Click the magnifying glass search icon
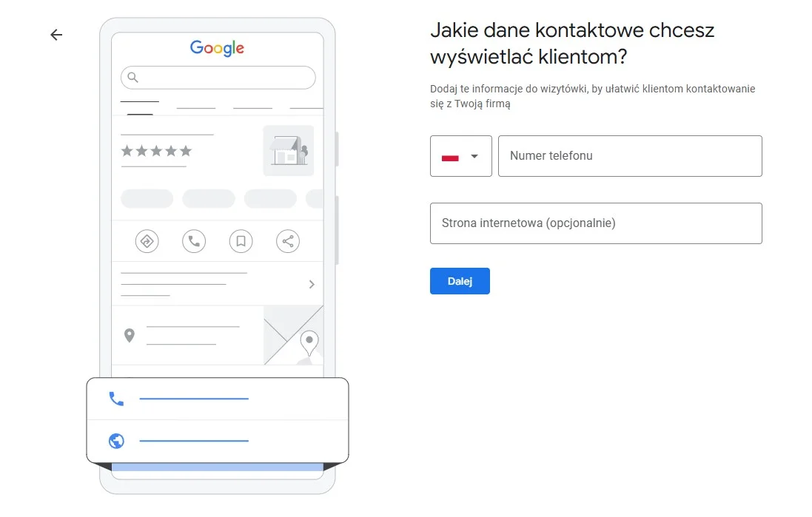 pyautogui.click(x=133, y=77)
